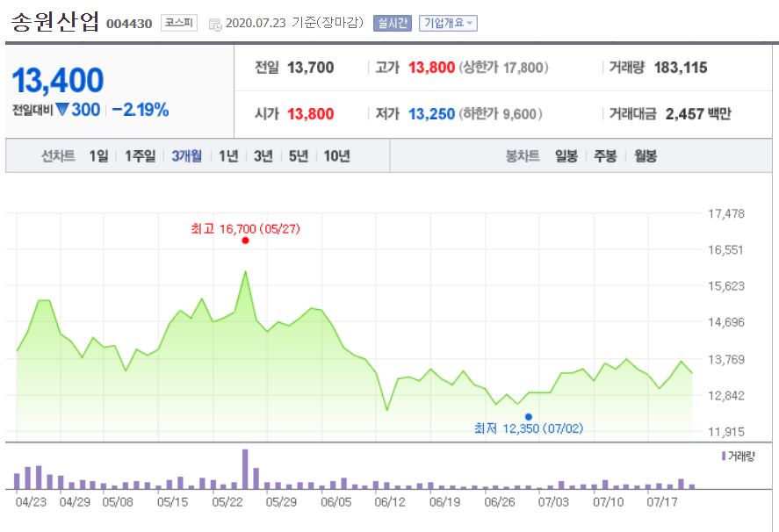Click the tallest volume bar near 05/27
This screenshot has width=779, height=532.
pyautogui.click(x=245, y=469)
